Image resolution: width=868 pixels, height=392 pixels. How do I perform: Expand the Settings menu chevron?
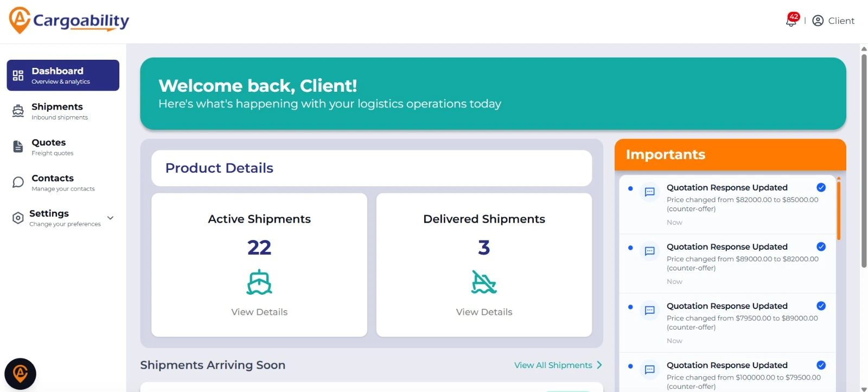coord(111,218)
